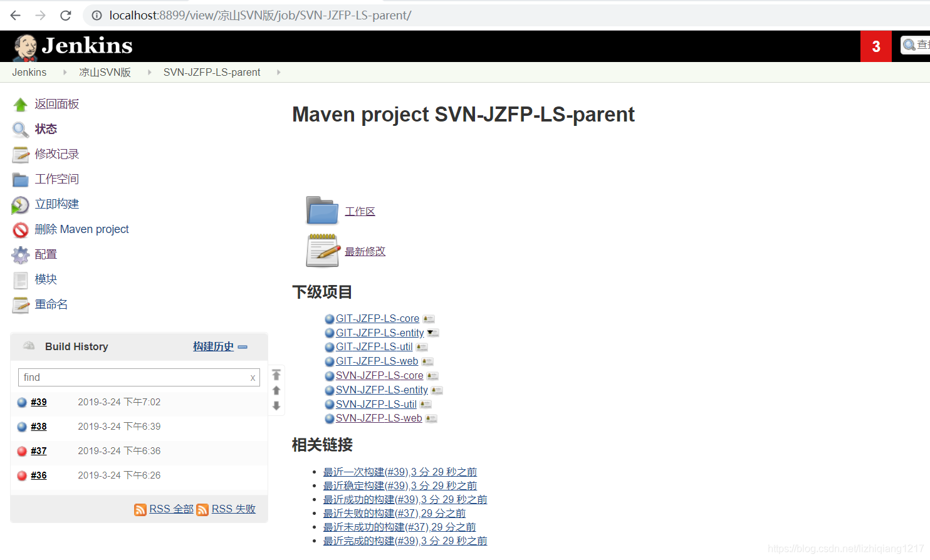The image size is (930, 560).
Task: Open the GIT-JZFP-LS-util project link
Action: tap(374, 346)
